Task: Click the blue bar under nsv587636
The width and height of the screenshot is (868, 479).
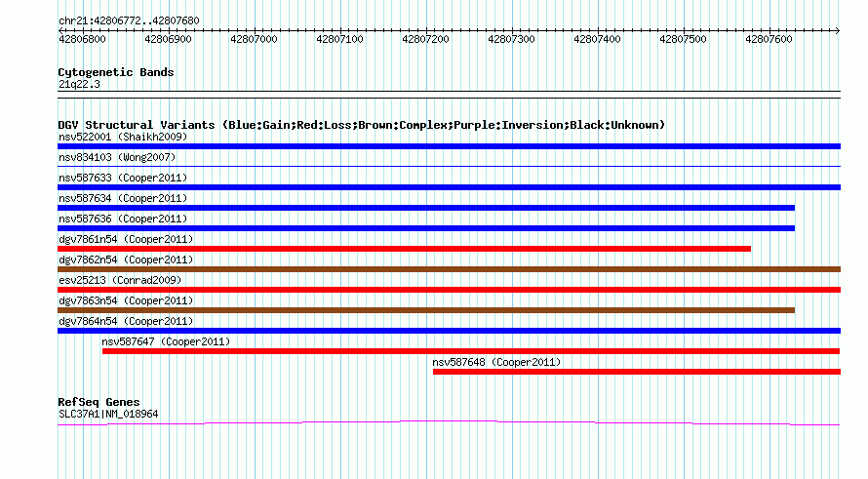Action: (x=426, y=228)
